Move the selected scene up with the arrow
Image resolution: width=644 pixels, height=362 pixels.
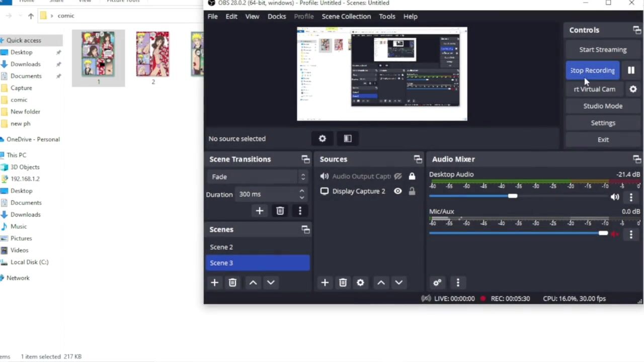pyautogui.click(x=253, y=283)
